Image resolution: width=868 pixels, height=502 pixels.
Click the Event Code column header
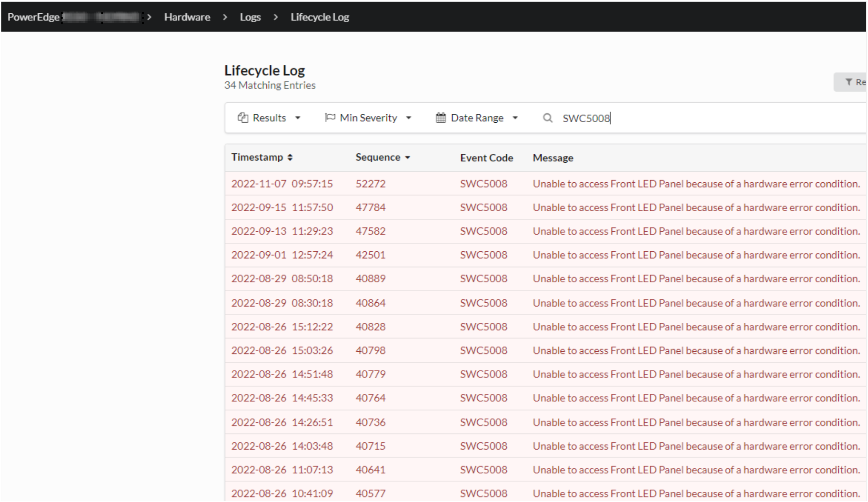pyautogui.click(x=486, y=157)
